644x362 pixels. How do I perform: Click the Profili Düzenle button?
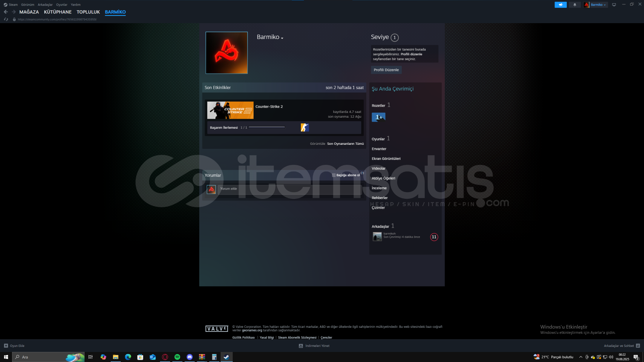(x=386, y=70)
